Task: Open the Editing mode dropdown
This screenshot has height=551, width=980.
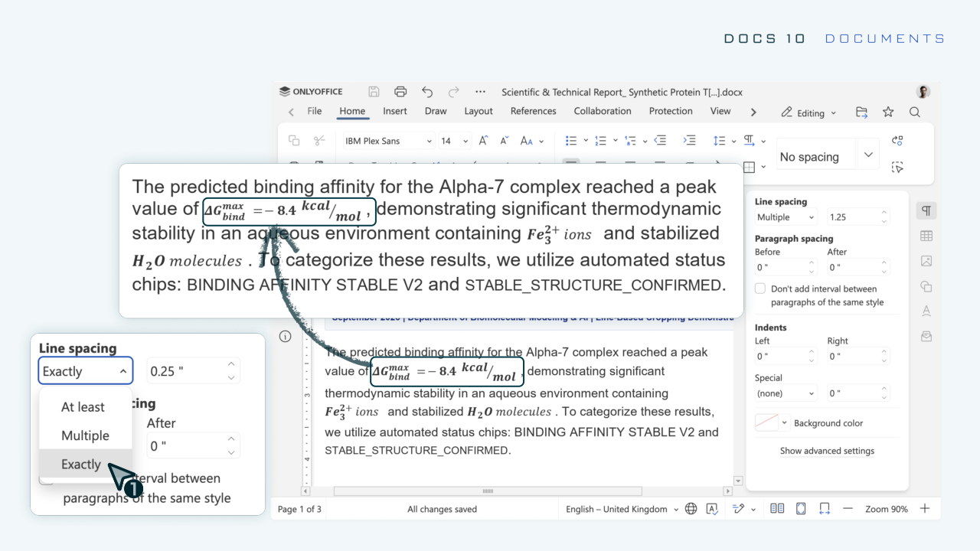Action: pyautogui.click(x=808, y=112)
